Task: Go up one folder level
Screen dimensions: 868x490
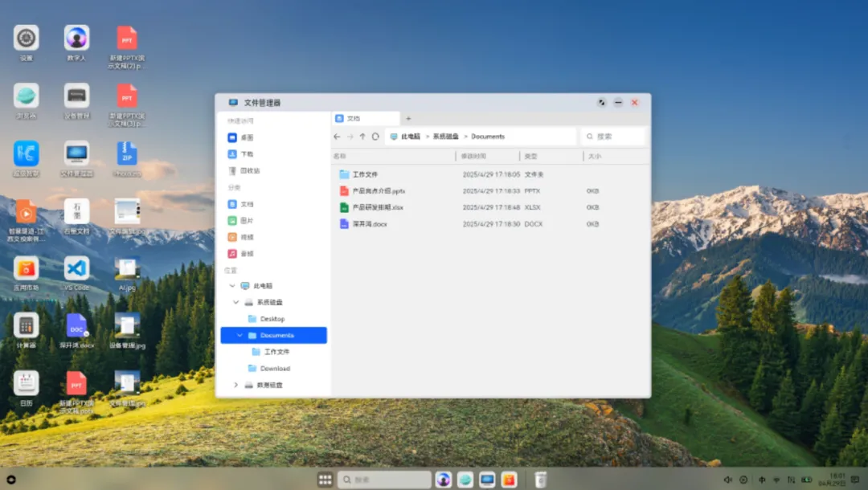Action: [x=362, y=137]
